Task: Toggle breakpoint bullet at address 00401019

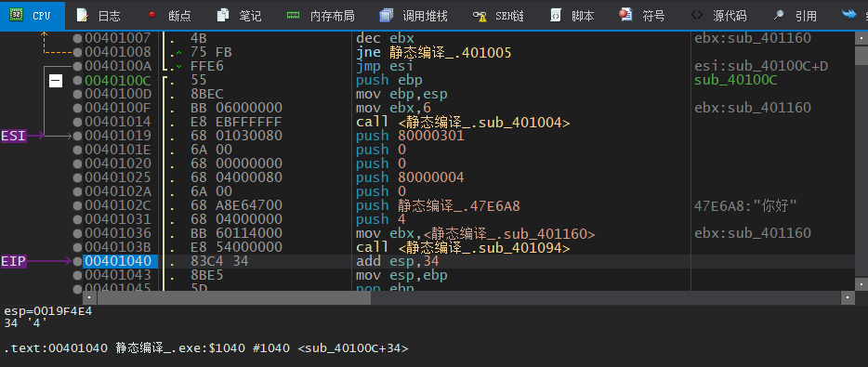Action: tap(77, 136)
